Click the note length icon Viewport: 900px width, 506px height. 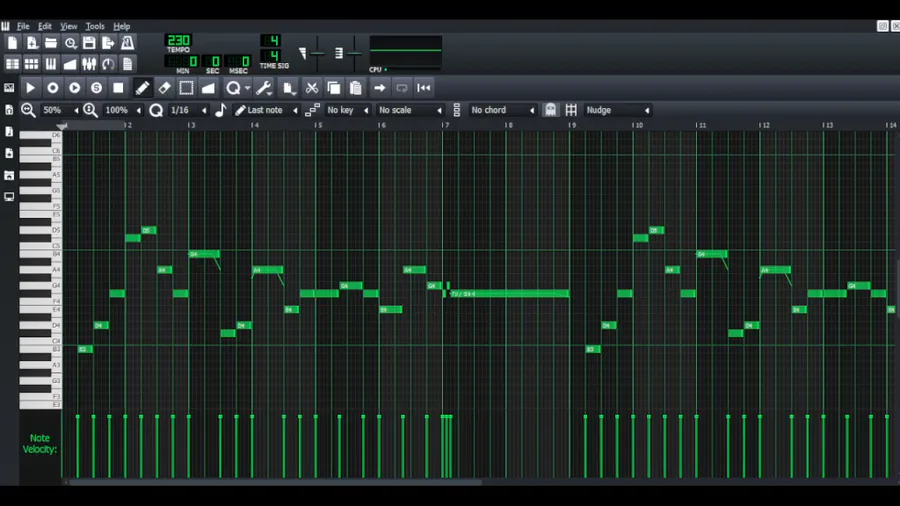[x=220, y=110]
